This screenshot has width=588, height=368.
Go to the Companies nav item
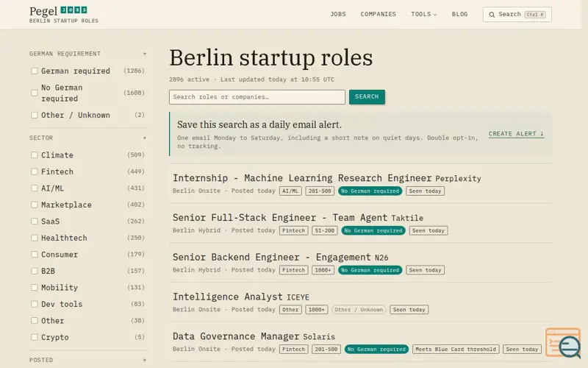[378, 14]
